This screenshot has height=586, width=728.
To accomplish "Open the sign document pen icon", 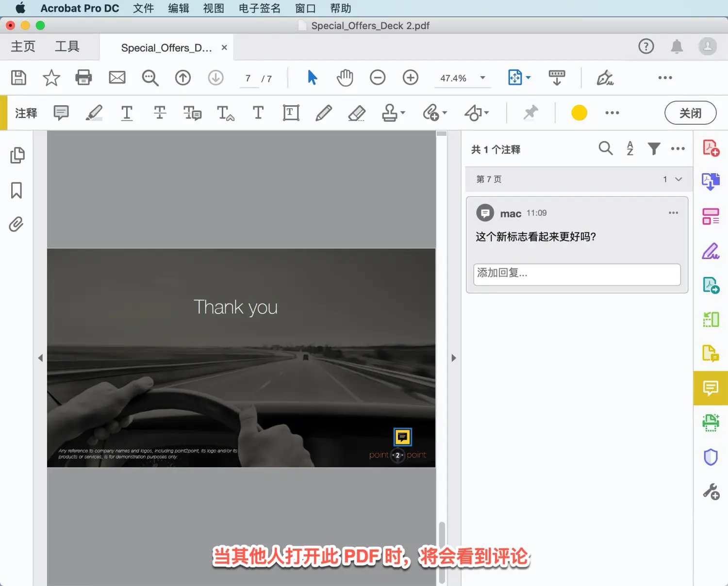I will coord(605,78).
